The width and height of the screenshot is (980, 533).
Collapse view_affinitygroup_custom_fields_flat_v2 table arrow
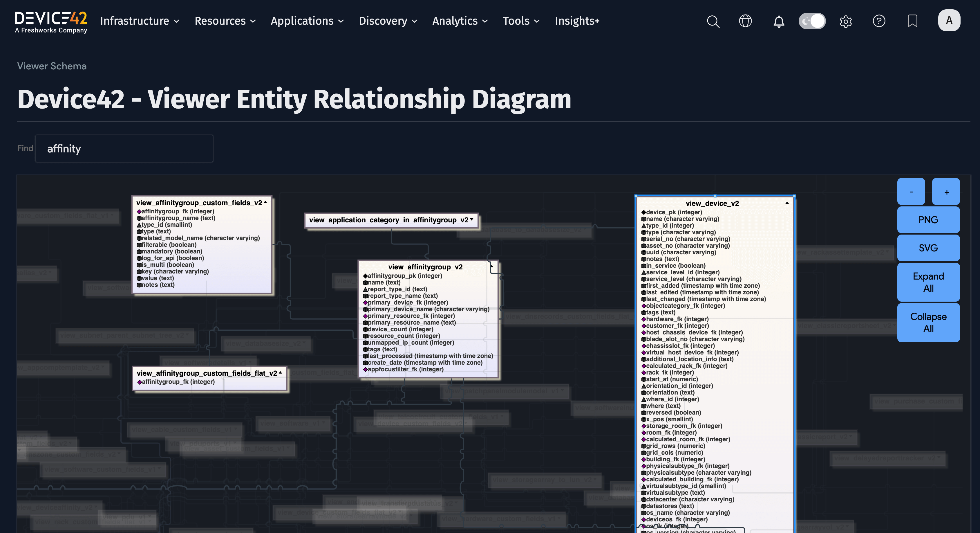[x=280, y=373]
